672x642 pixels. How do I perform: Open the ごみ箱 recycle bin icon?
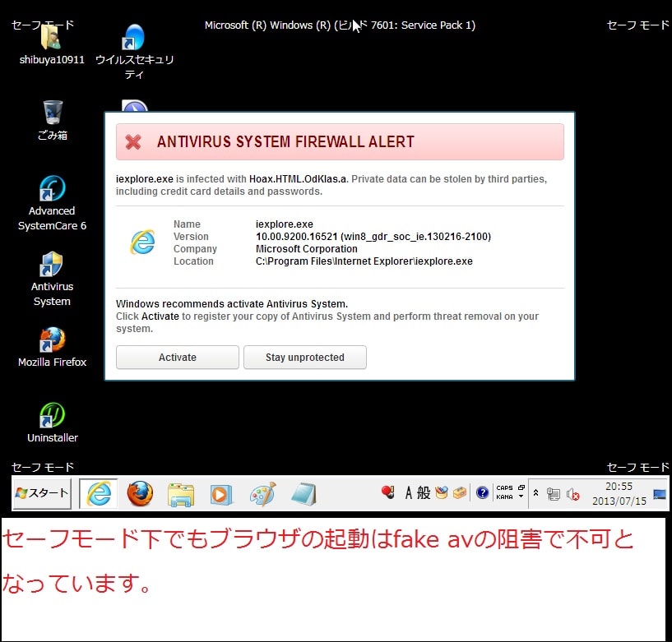(x=53, y=121)
